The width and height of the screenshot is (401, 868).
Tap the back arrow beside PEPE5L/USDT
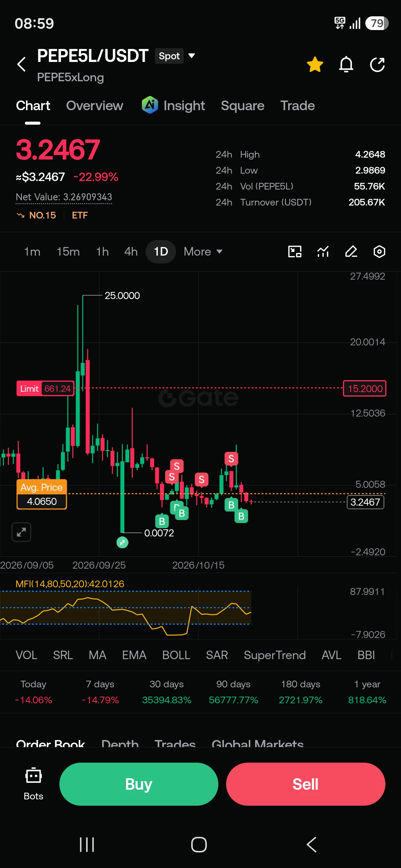(x=22, y=64)
